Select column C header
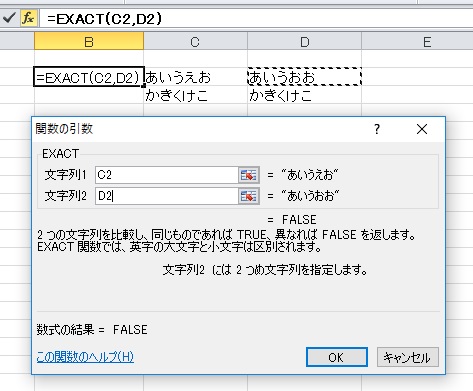 tap(195, 42)
